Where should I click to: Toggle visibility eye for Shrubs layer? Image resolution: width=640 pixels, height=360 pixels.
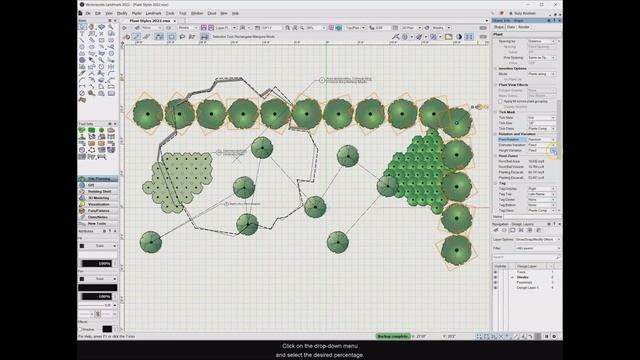pyautogui.click(x=496, y=277)
